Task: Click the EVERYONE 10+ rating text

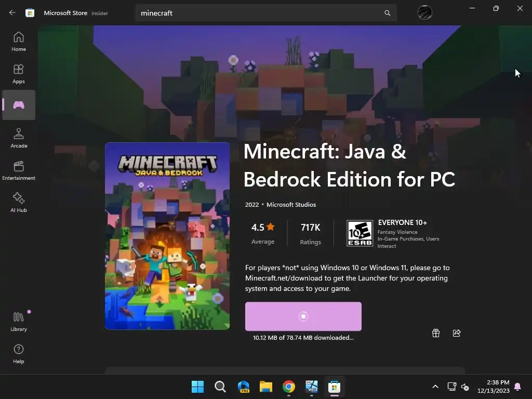Action: (x=403, y=222)
